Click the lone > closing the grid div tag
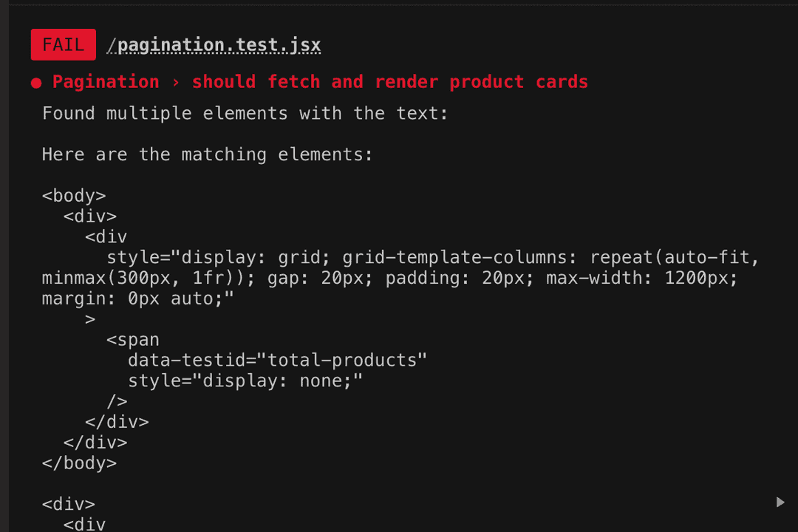Viewport: 798px width, 532px height. 90,319
